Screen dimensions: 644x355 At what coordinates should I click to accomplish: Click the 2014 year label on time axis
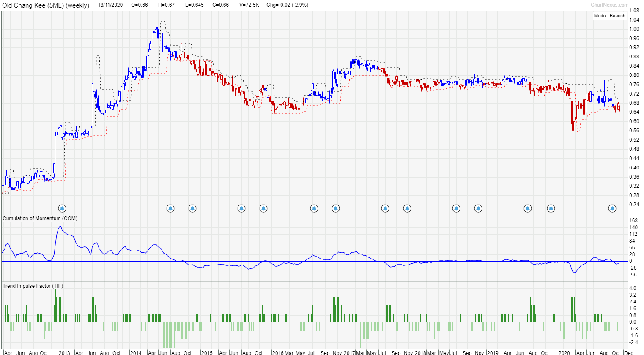tap(135, 352)
